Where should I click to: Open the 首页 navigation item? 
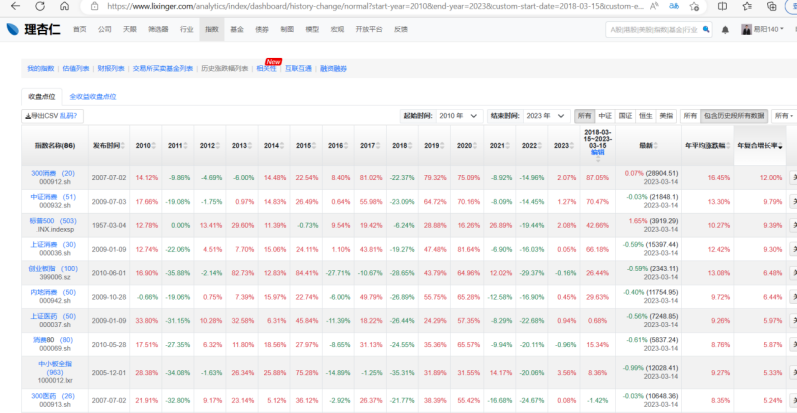click(80, 29)
